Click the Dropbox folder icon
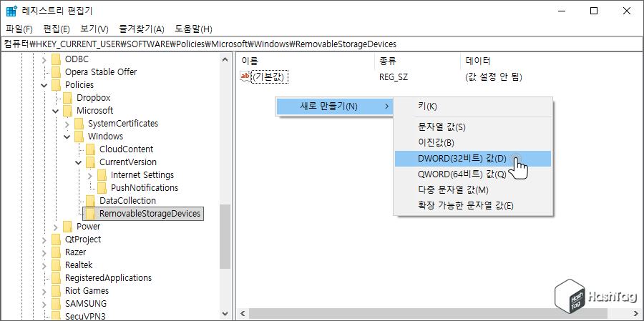644x321 pixels. point(67,98)
